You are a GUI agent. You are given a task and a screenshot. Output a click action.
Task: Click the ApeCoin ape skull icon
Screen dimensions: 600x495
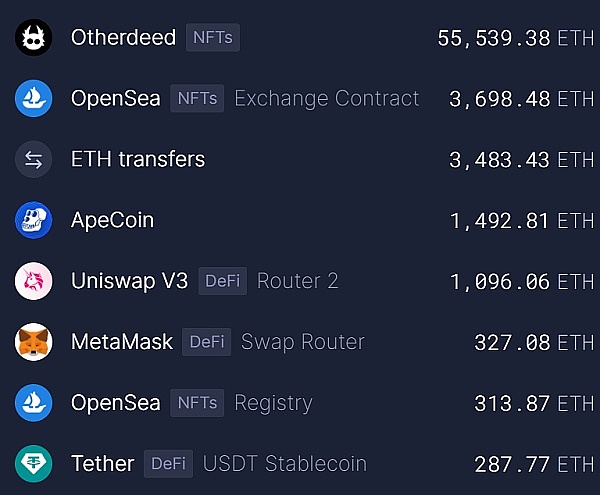pos(34,220)
